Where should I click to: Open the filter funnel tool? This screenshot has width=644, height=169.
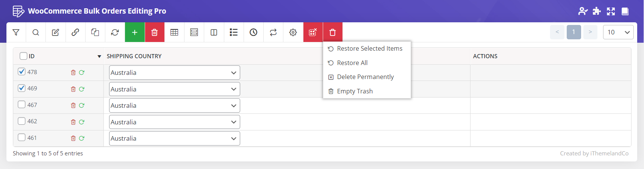16,33
